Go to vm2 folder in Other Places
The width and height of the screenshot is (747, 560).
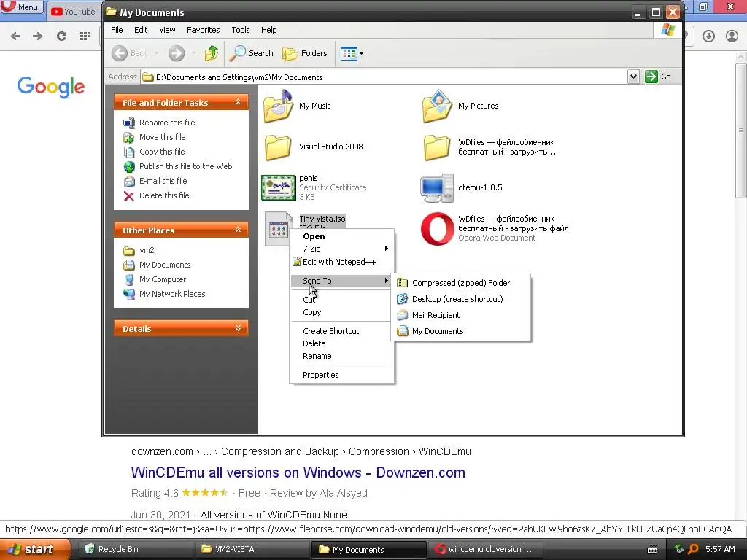point(146,251)
